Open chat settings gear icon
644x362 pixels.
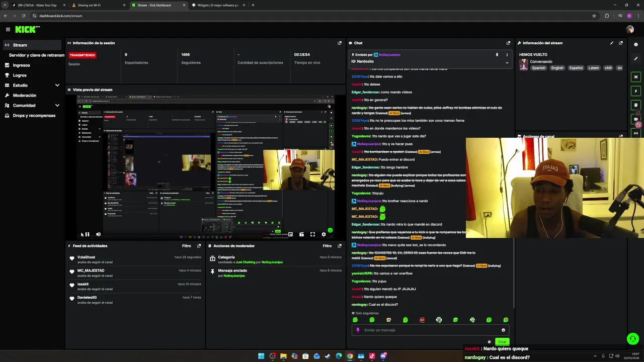click(489, 342)
